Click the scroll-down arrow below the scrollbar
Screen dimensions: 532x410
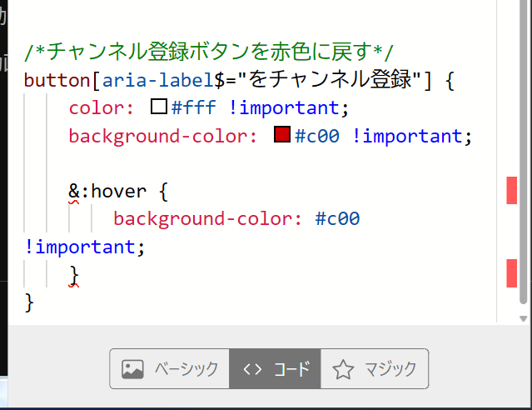coord(522,318)
